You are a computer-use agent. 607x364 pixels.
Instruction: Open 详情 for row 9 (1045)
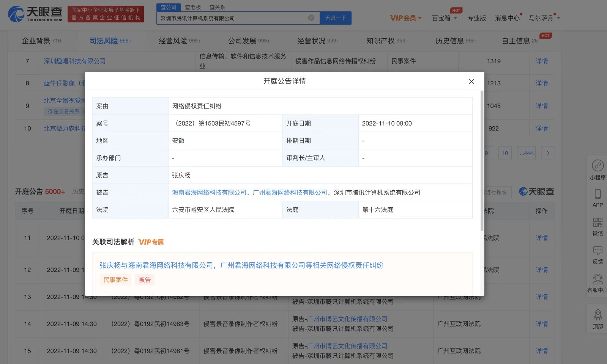(x=542, y=106)
